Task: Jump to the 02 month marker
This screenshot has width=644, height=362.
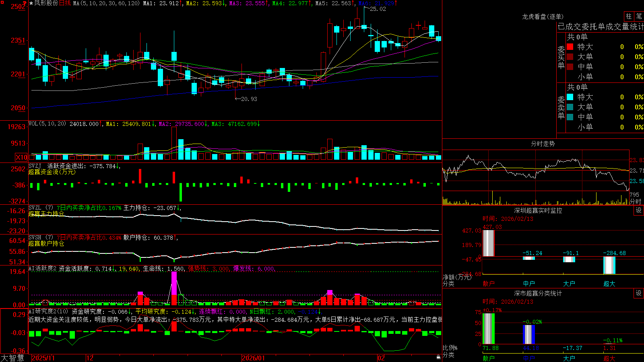Action: coord(381,358)
